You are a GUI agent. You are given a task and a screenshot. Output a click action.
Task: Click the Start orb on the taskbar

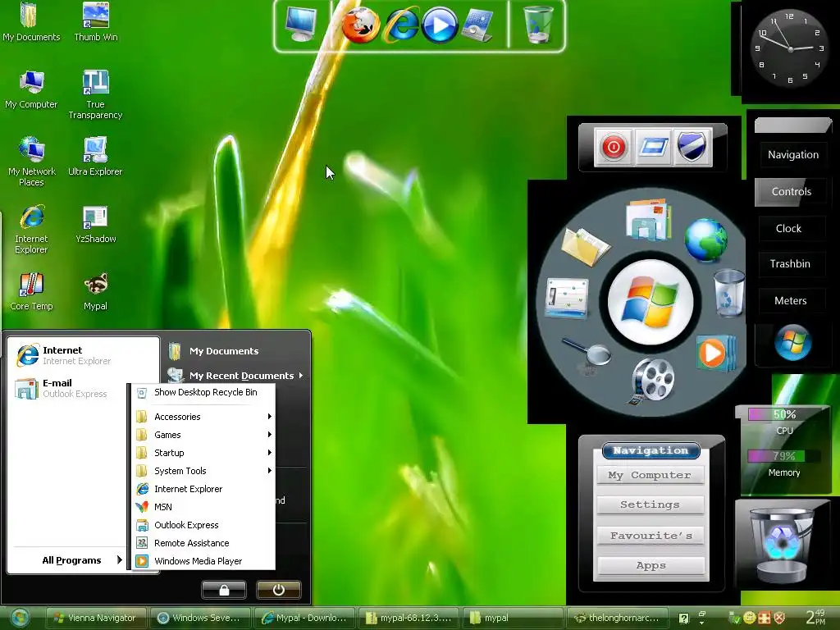[20, 618]
